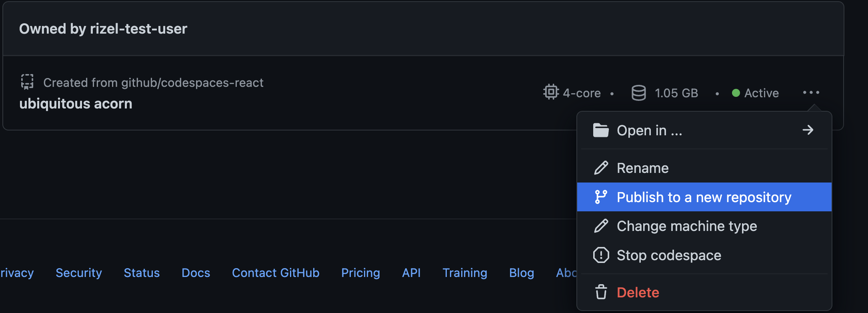Go to the Security footer link
Image resolution: width=868 pixels, height=313 pixels.
(79, 273)
